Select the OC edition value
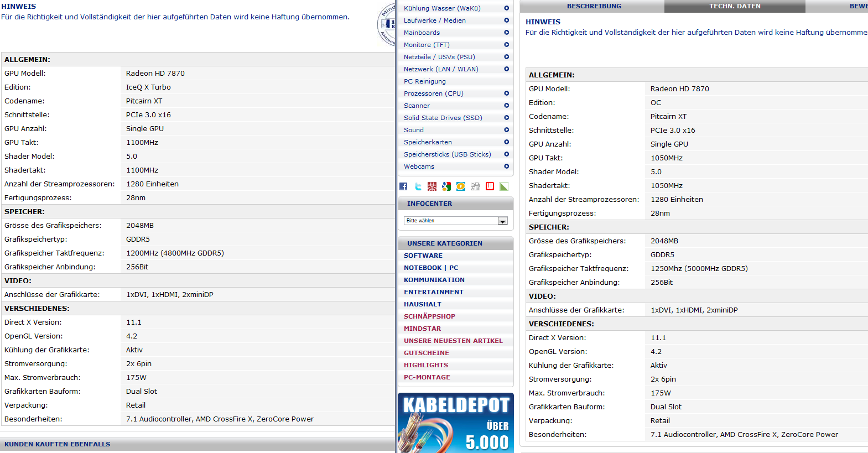The height and width of the screenshot is (453, 868). click(656, 103)
